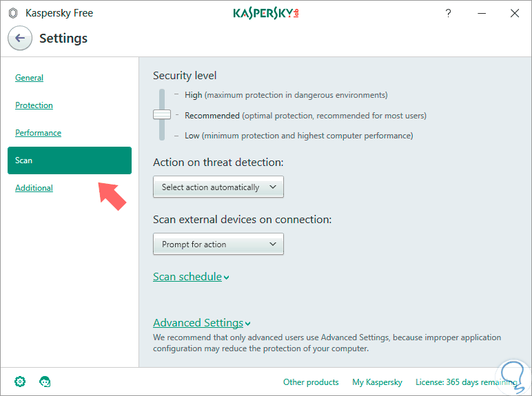This screenshot has height=396, width=532.
Task: Switch to the Protection tab
Action: (34, 105)
